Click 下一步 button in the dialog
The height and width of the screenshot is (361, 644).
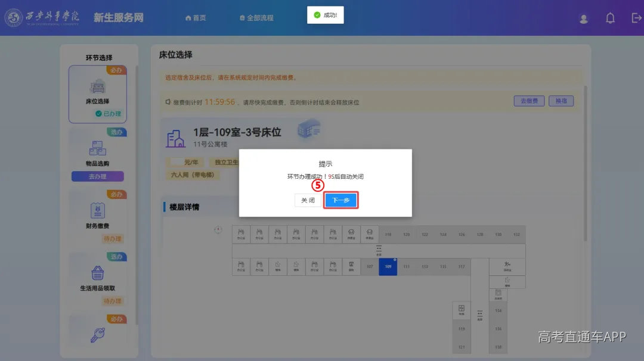pyautogui.click(x=340, y=200)
